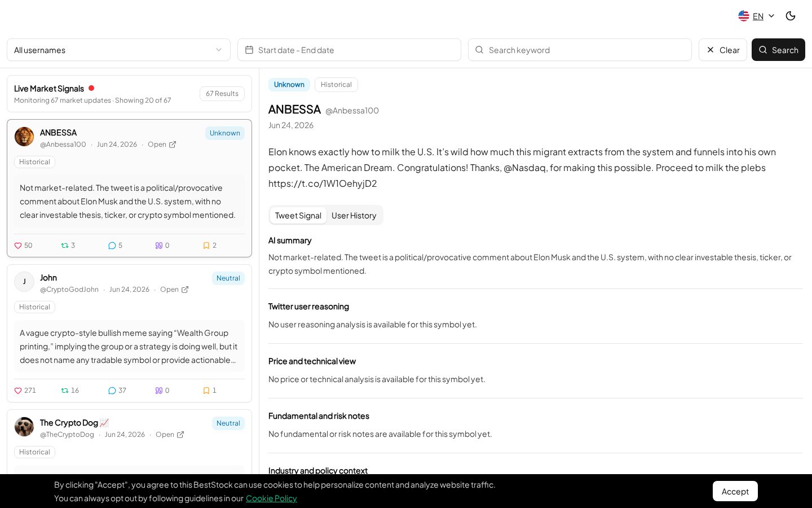Open the EN language dropdown
Viewport: 812px width, 508px height.
click(757, 16)
